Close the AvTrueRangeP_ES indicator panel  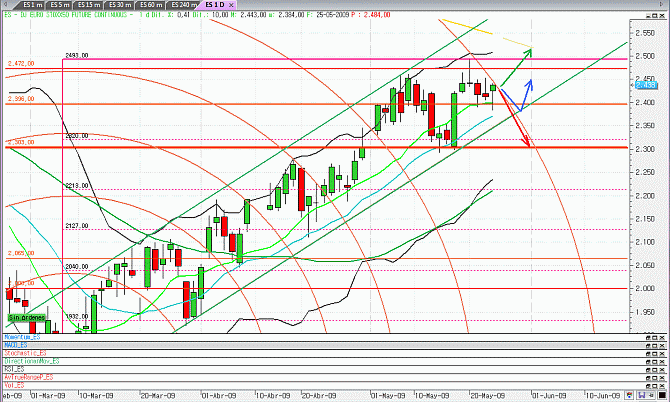pyautogui.click(x=662, y=378)
